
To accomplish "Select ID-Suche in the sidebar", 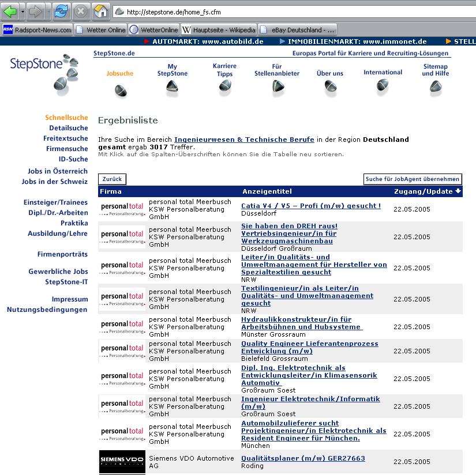I will (73, 159).
